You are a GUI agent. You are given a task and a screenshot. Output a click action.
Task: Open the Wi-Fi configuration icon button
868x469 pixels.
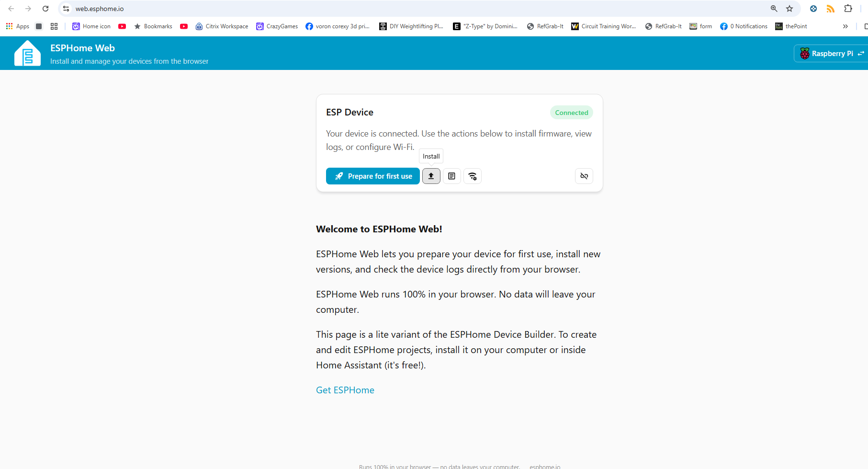473,176
